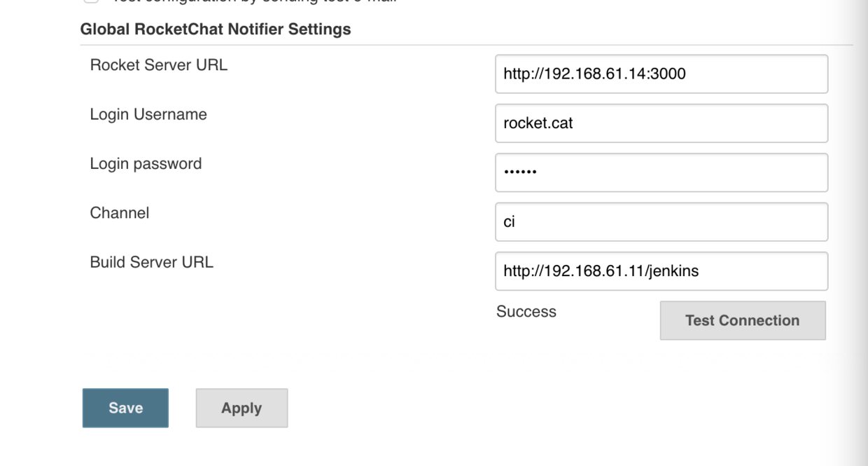Click the Login Username label
This screenshot has width=868, height=466.
tap(148, 114)
